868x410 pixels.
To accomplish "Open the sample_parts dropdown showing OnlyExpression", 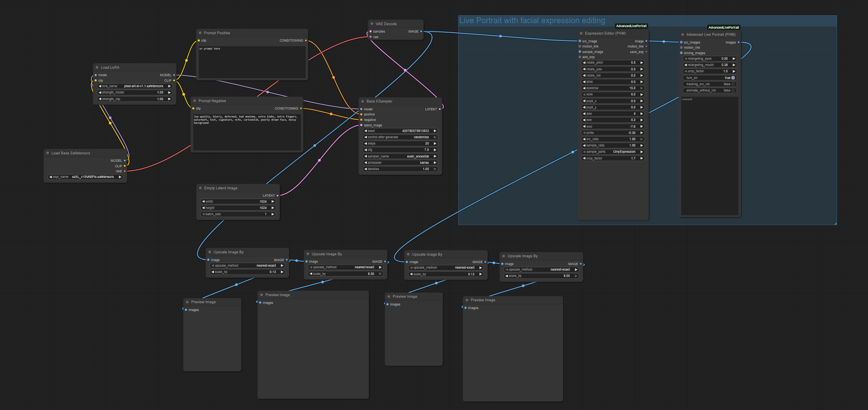I will tap(613, 152).
